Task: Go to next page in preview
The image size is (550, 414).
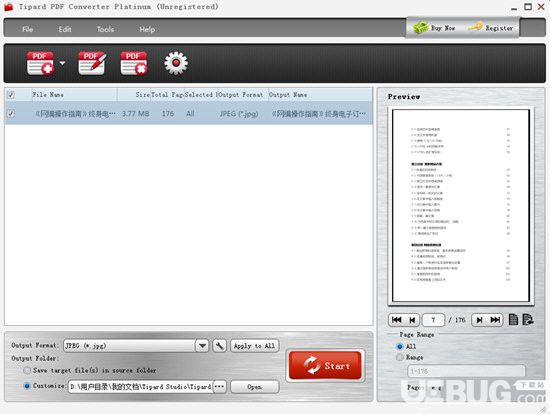Action: [479, 320]
